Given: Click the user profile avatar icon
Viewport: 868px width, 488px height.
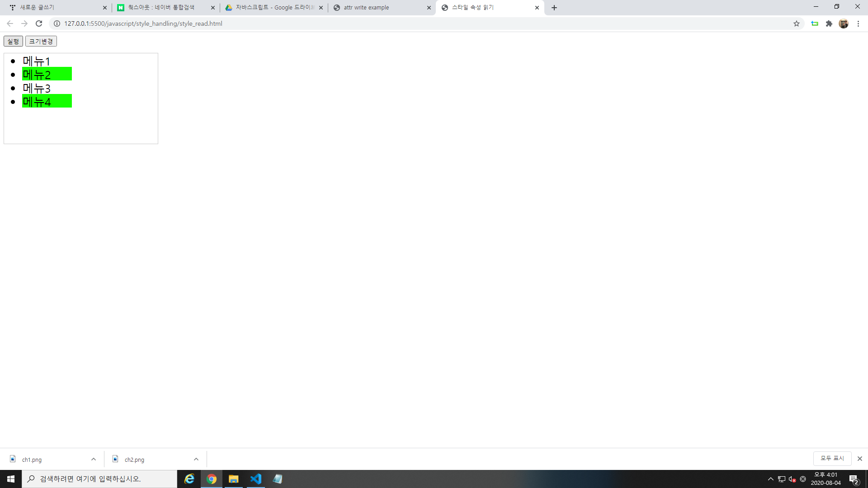Looking at the screenshot, I should pyautogui.click(x=843, y=23).
